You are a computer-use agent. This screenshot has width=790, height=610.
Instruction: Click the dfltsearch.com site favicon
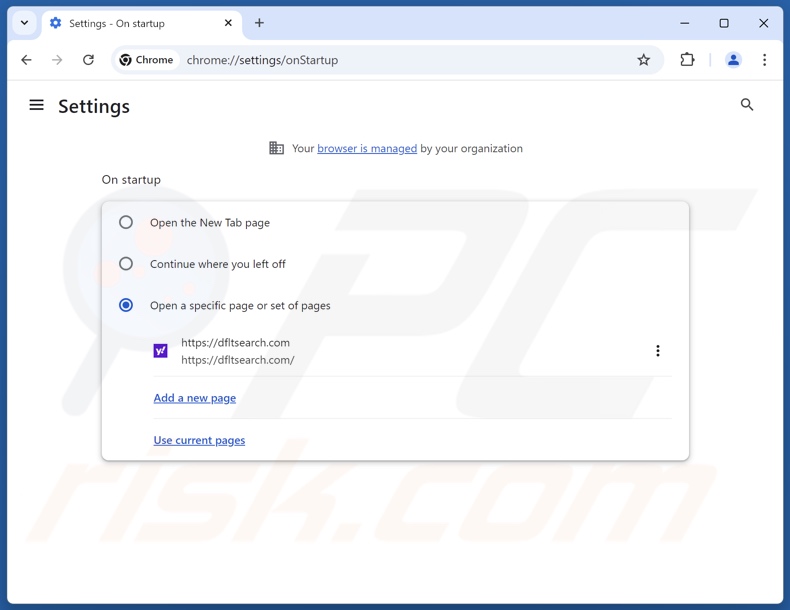point(160,351)
